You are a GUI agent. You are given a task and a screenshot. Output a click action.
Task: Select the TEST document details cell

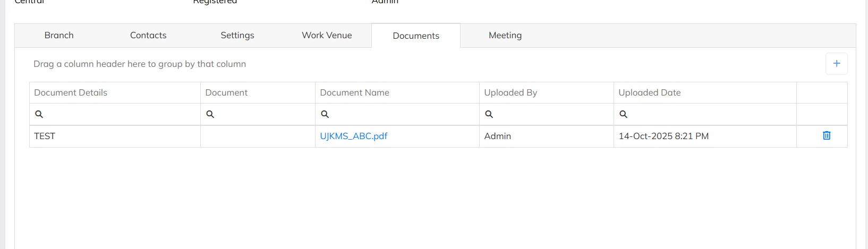pos(45,136)
